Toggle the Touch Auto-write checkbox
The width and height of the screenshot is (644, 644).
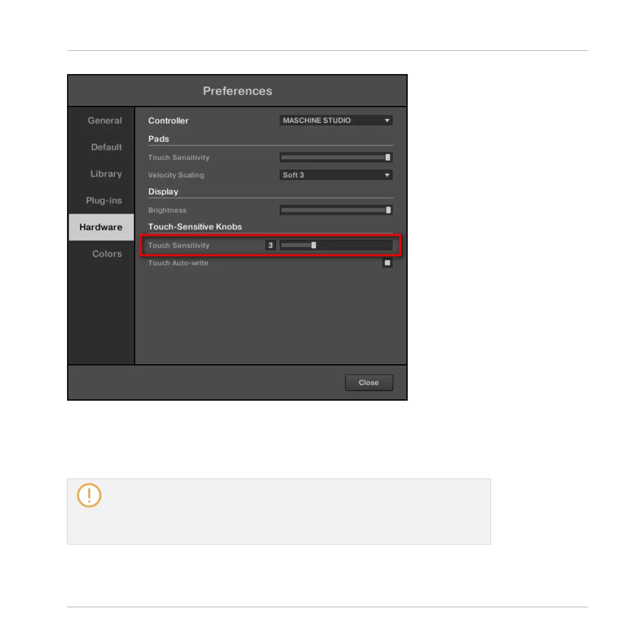pyautogui.click(x=387, y=263)
